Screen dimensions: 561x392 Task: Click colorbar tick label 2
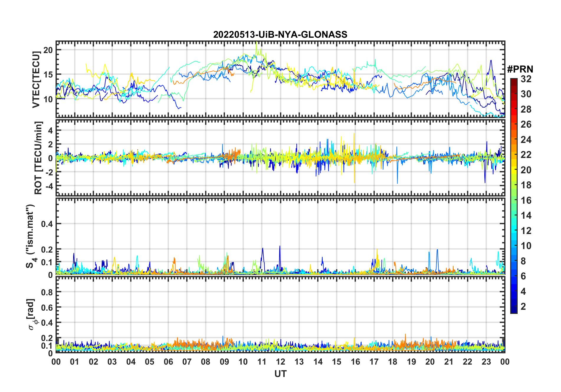(x=523, y=307)
